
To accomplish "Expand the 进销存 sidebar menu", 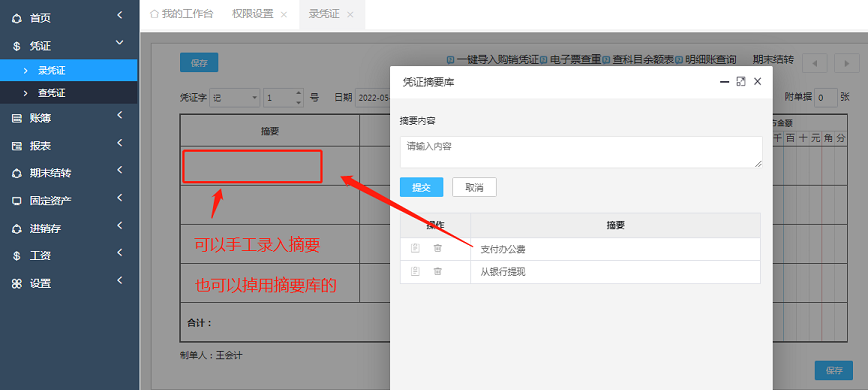I will pyautogui.click(x=120, y=225).
